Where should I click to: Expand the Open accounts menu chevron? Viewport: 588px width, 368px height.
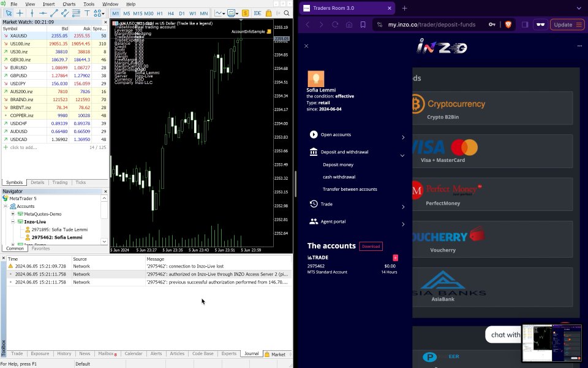403,137
